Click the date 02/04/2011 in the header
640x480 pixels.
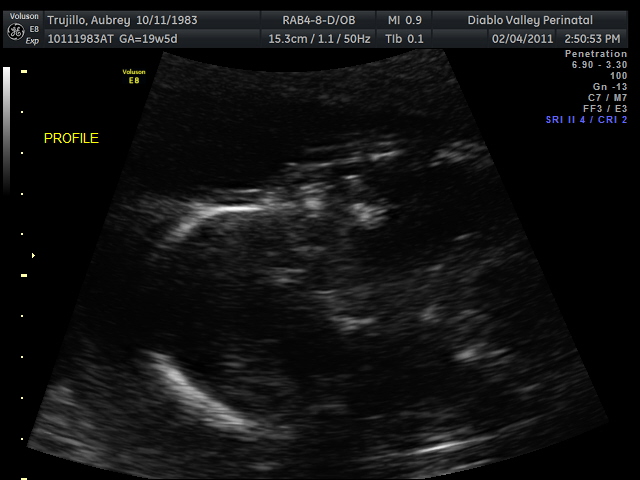coord(522,38)
